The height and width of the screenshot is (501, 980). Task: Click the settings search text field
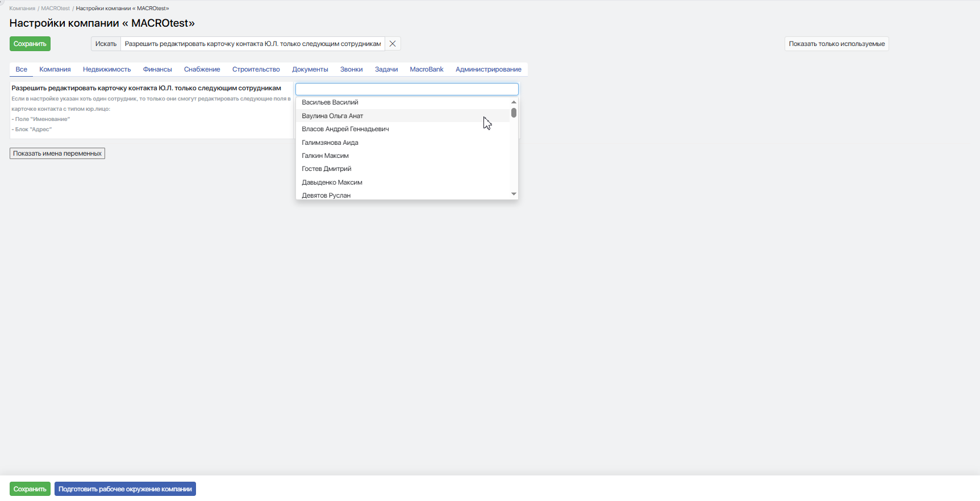click(x=253, y=44)
